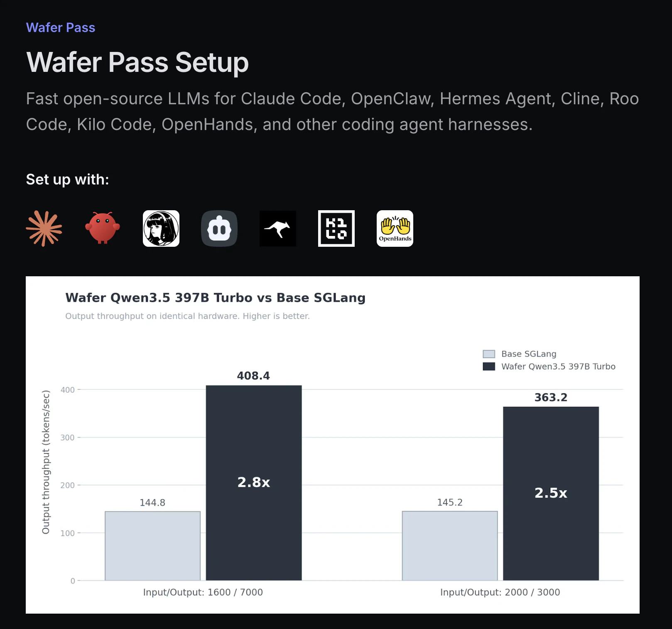The height and width of the screenshot is (629, 672).
Task: Click the Input/Output 1600 / 7000 axis label
Action: click(202, 592)
